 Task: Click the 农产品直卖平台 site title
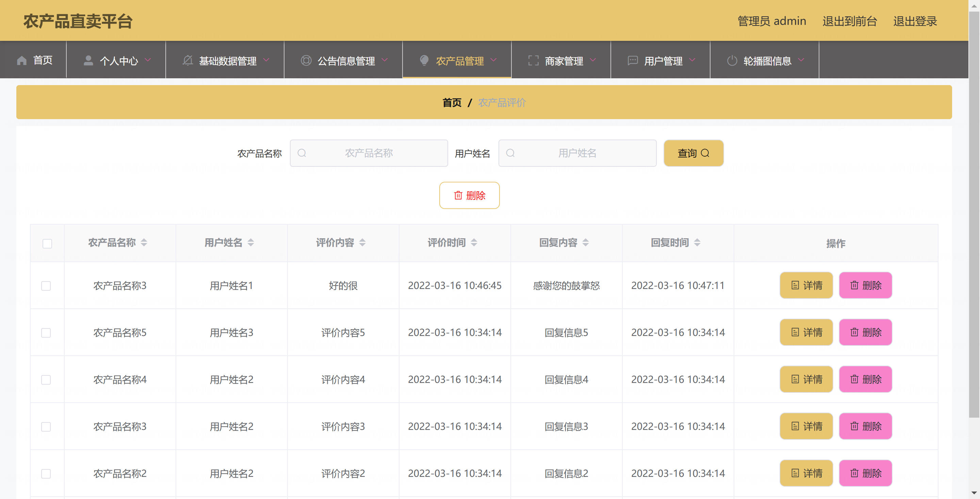point(78,21)
